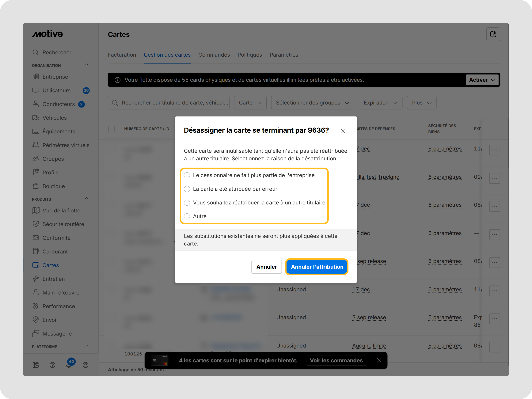Switch to the Facturation tab

(122, 55)
